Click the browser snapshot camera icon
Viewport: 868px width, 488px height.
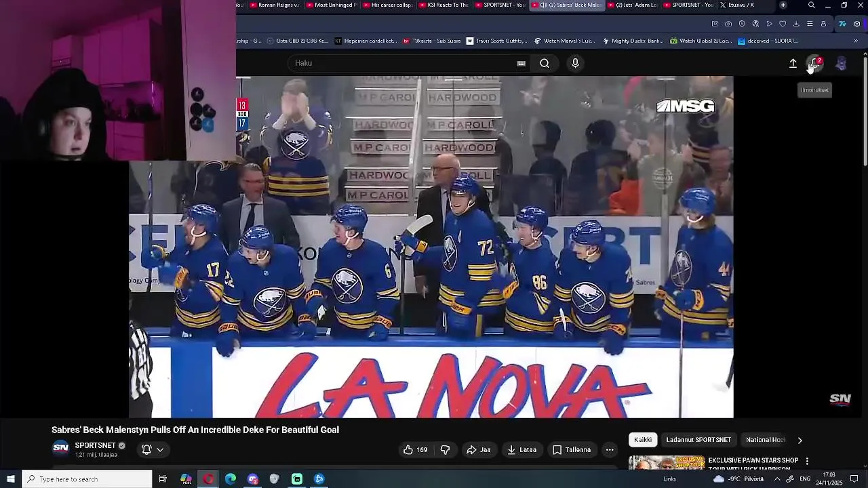[728, 24]
